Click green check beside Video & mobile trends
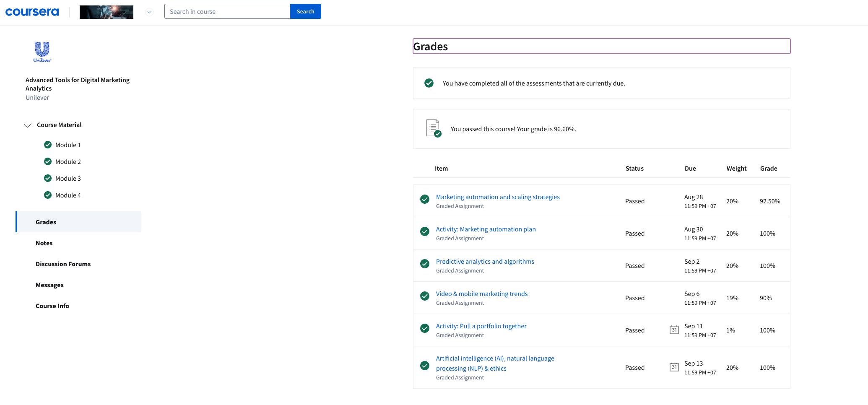The height and width of the screenshot is (405, 868). [x=425, y=296]
